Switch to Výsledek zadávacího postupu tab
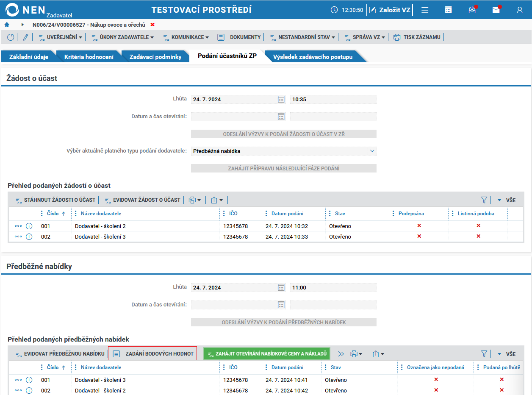The width and height of the screenshot is (532, 395). coord(313,57)
